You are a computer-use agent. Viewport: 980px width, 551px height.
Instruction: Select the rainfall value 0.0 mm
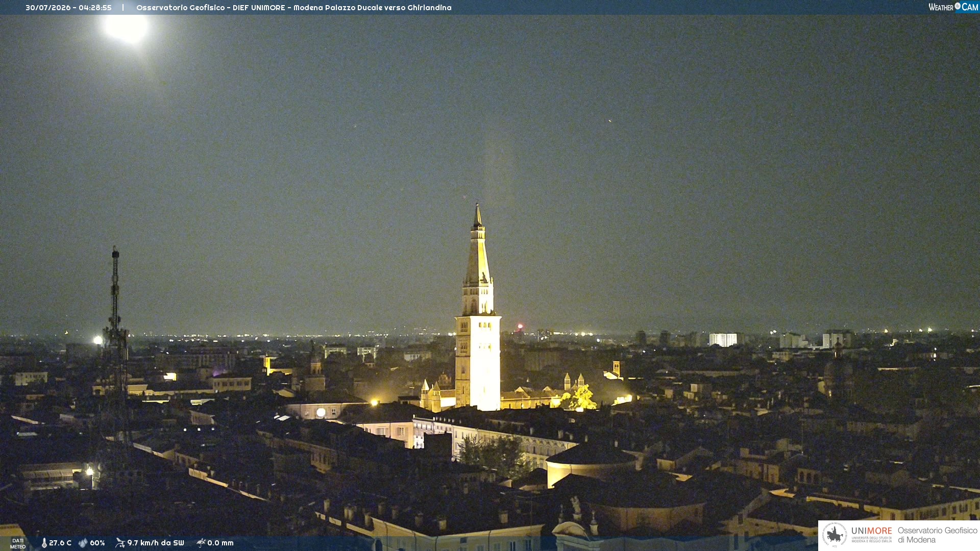point(220,543)
